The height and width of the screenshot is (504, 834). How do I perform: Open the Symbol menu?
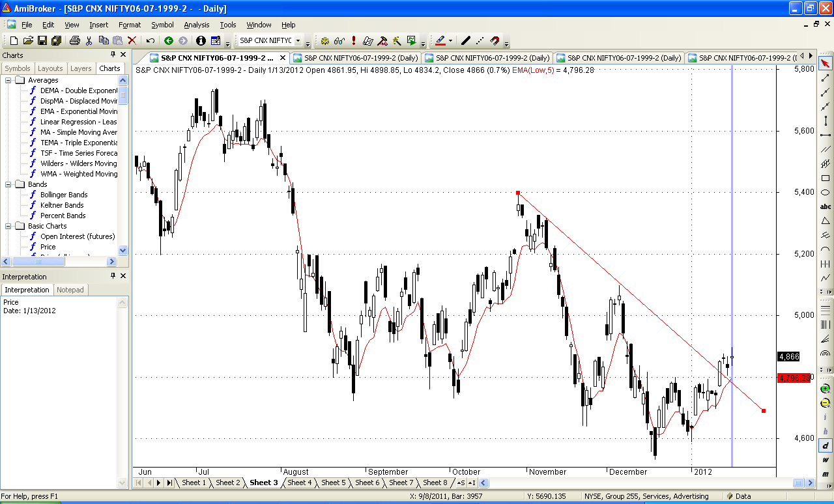162,25
